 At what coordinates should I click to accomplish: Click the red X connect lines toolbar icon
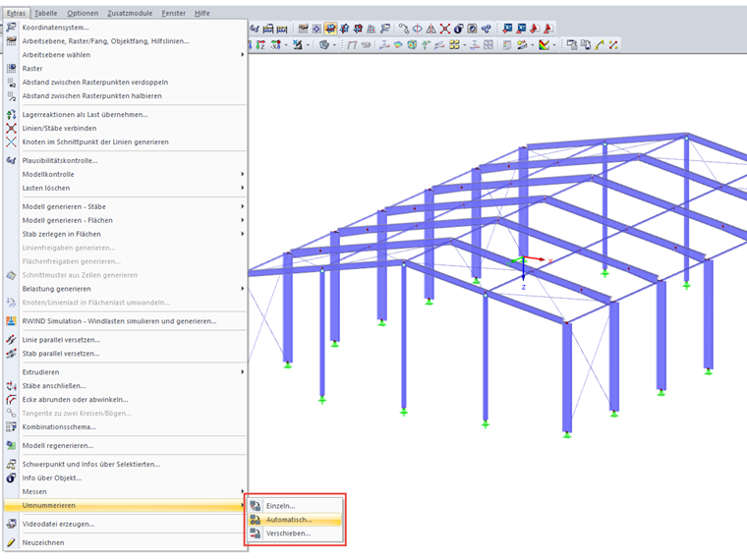[445, 28]
